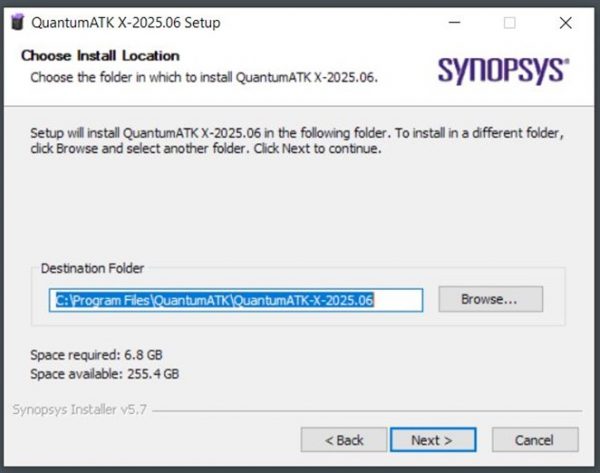600x473 pixels.
Task: Cancel the QuantumATK installation
Action: (x=535, y=440)
